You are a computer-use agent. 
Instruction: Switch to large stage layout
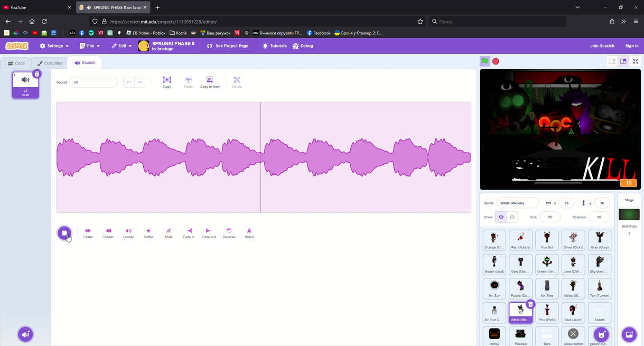click(x=623, y=61)
